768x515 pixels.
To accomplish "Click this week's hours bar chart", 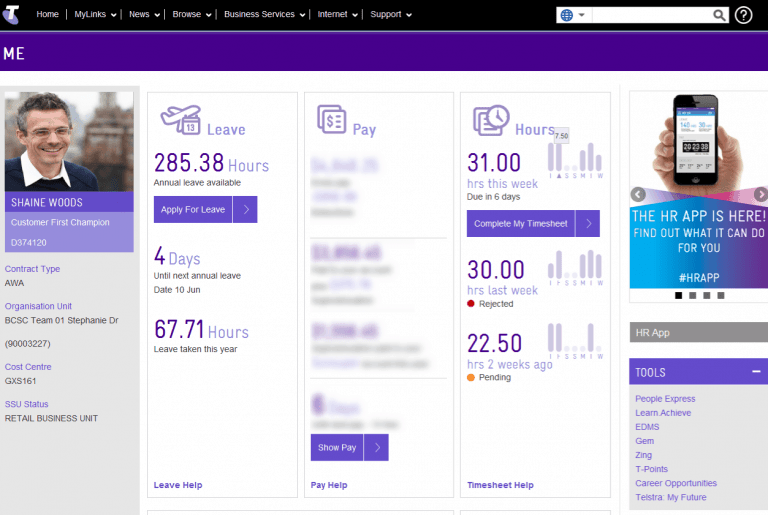I will pos(576,157).
